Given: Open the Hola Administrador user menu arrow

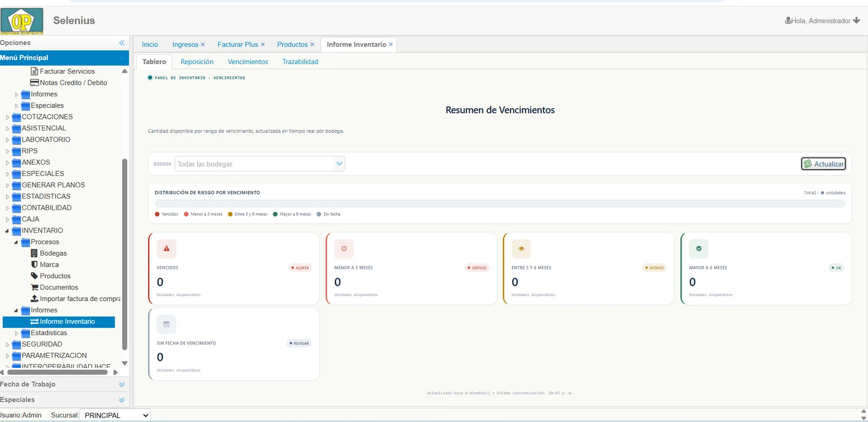Looking at the screenshot, I should (857, 21).
